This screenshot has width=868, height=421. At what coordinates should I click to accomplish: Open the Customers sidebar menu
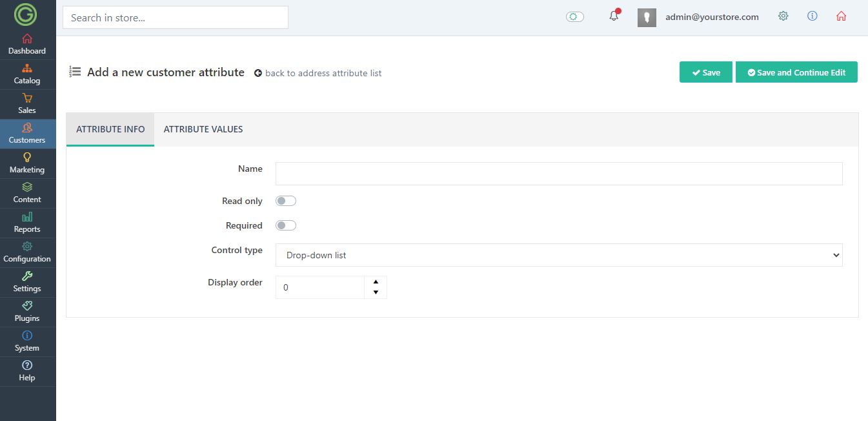tap(27, 134)
